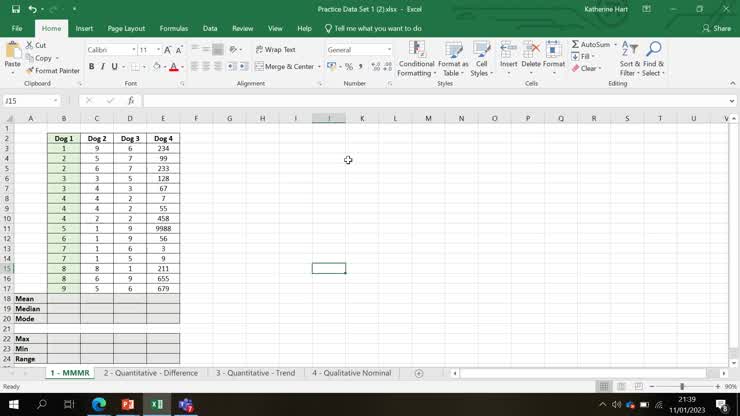Screen dimensions: 740x416
Task: Open the General number format dropdown
Action: point(389,50)
